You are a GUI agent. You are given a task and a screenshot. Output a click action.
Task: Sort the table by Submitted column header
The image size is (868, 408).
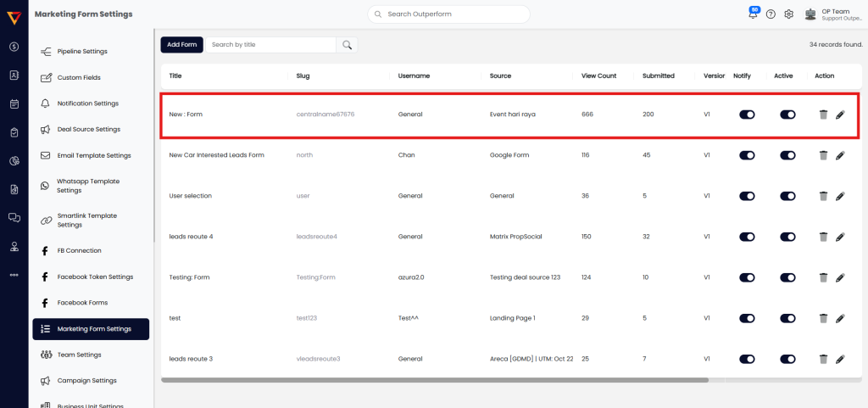(x=658, y=75)
